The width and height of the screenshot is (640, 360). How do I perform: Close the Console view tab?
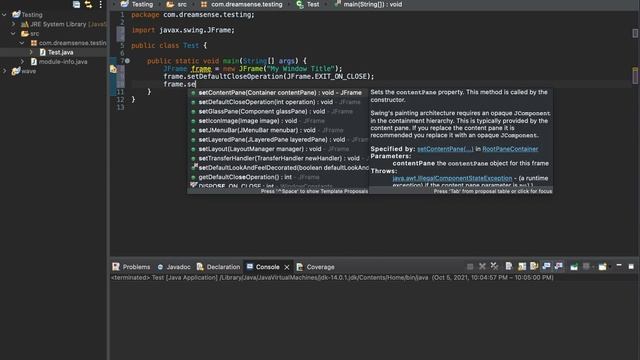tap(287, 267)
